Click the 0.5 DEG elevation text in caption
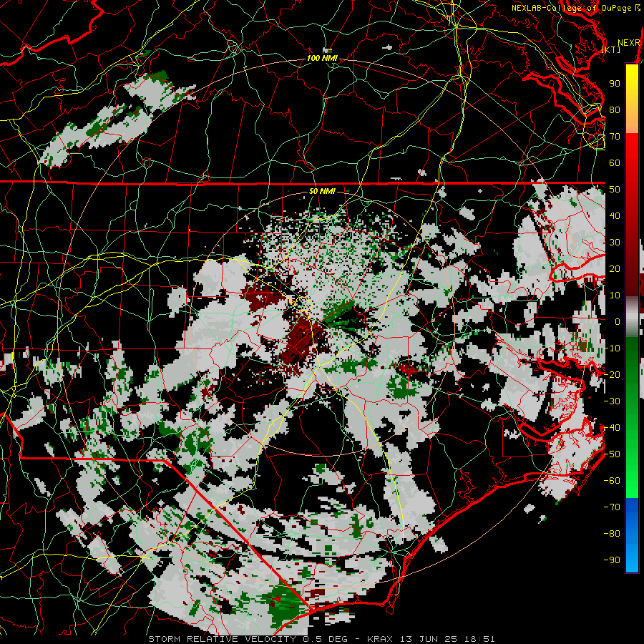The height and width of the screenshot is (644, 644). [x=326, y=639]
